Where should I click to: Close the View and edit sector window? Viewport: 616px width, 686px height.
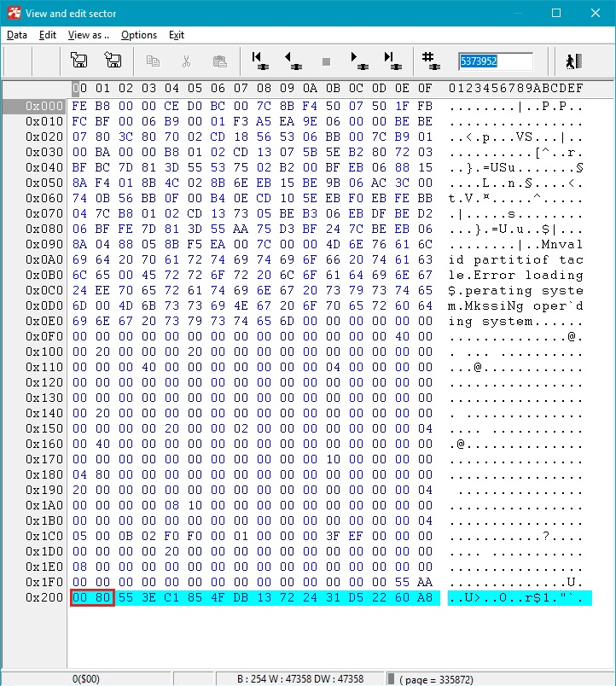[x=596, y=13]
